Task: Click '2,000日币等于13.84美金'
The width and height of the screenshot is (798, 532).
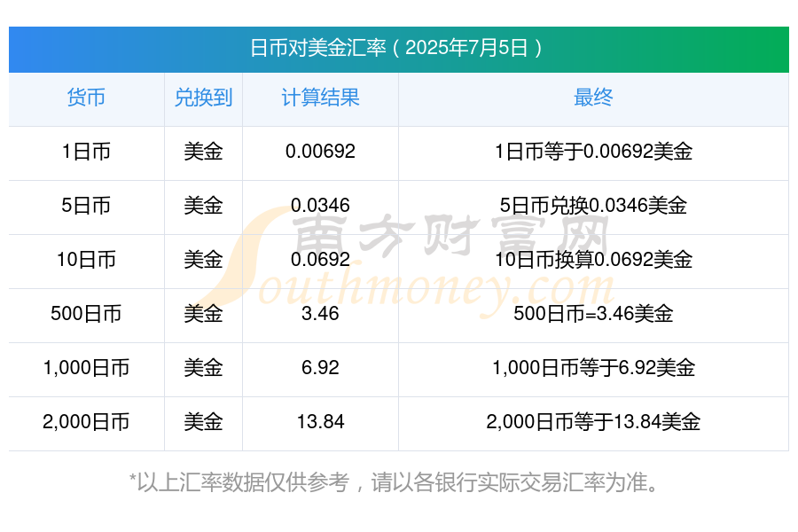Action: coord(593,421)
